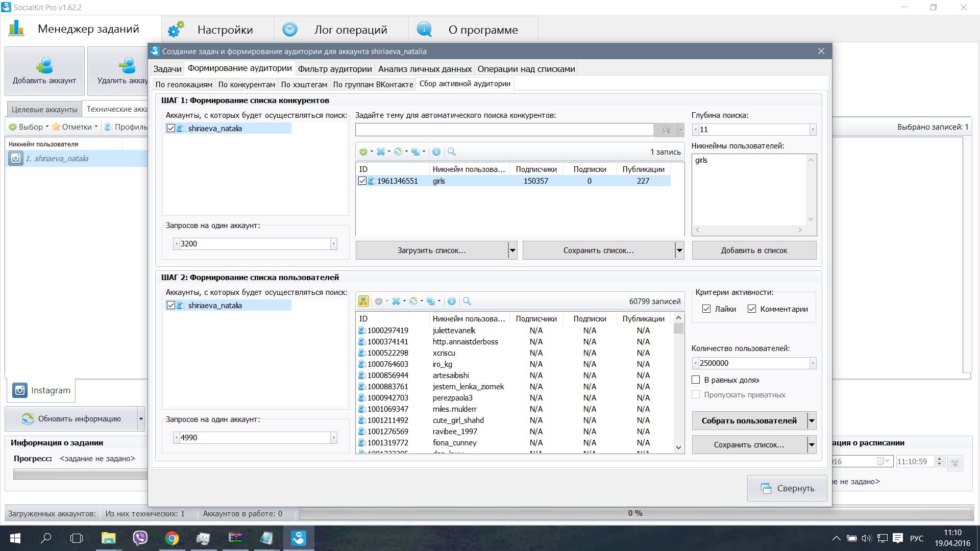Viewport: 980px width, 551px height.
Task: Open dropdown next to topic search button
Action: (681, 130)
